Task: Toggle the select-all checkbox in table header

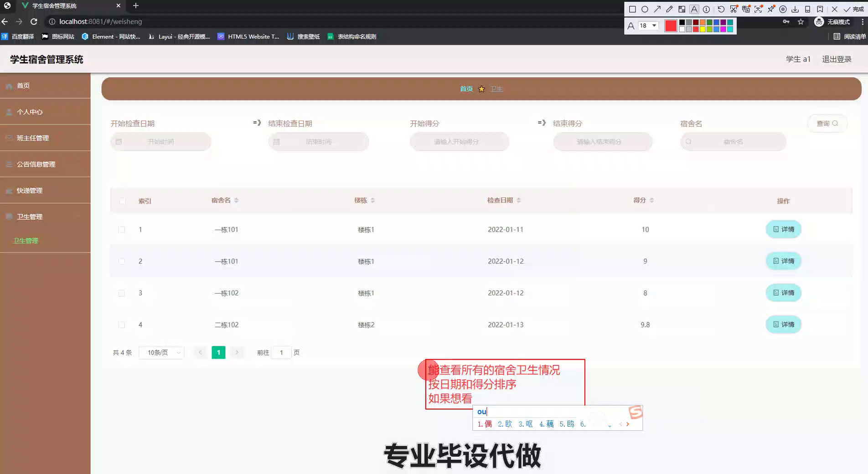Action: click(122, 201)
